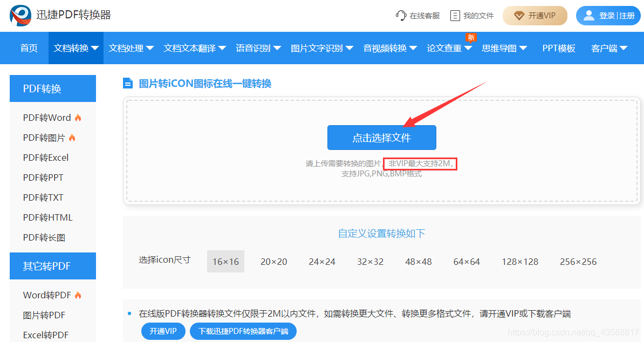The width and height of the screenshot is (644, 342).
Task: Open the 文档文本翻译 dropdown arrow
Action: (x=222, y=49)
